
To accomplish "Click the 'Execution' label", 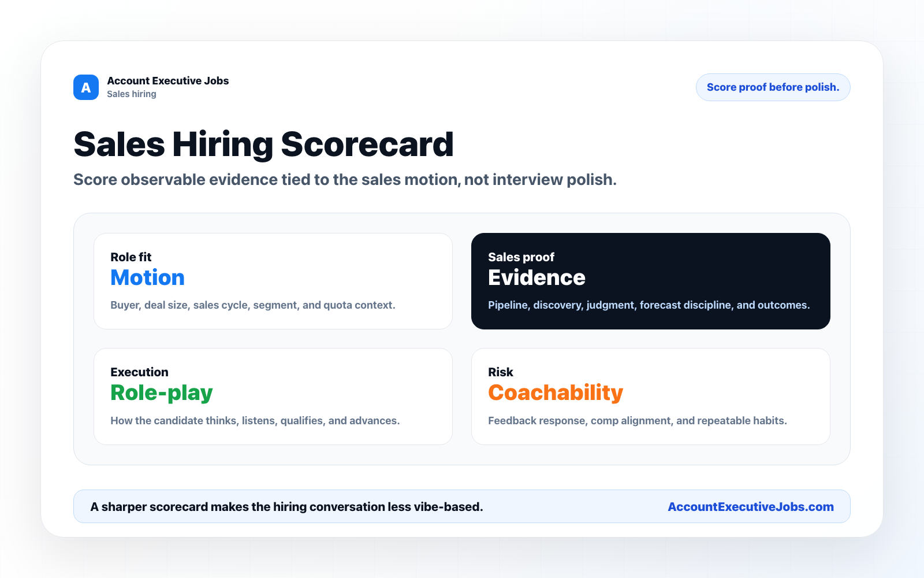I will pos(139,372).
